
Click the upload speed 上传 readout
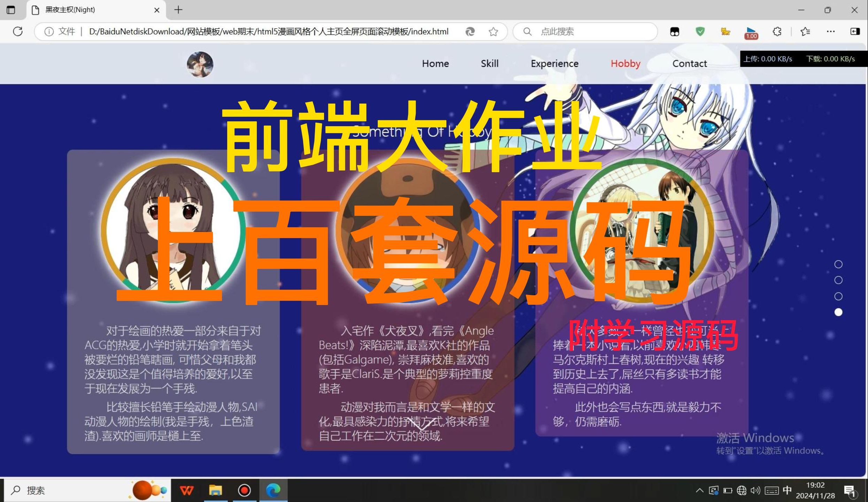coord(768,59)
